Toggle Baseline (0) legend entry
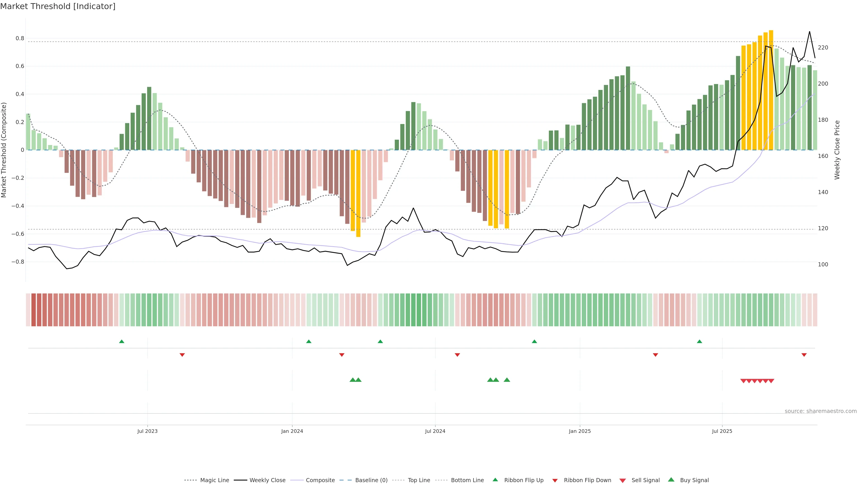This screenshot has height=488, width=868. [371, 480]
